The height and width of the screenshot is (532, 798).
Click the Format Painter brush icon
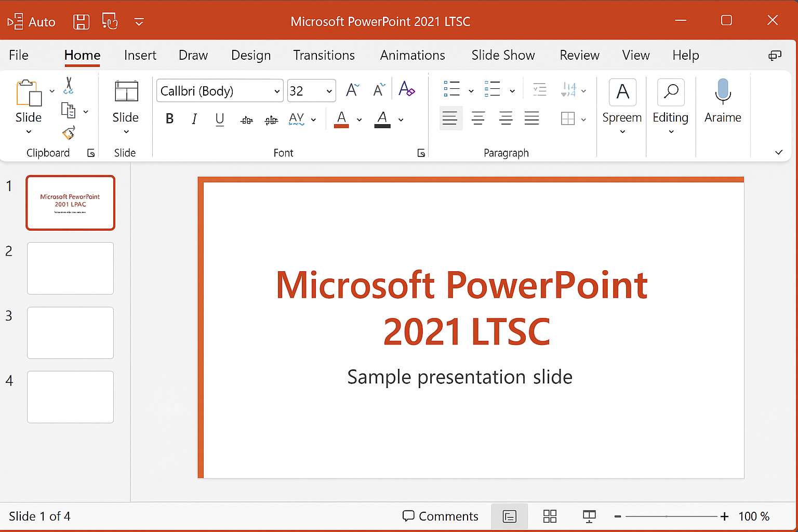click(69, 133)
